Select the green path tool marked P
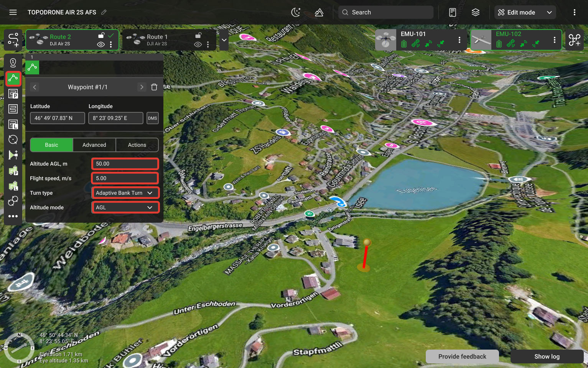588x368 pixels. 13,170
